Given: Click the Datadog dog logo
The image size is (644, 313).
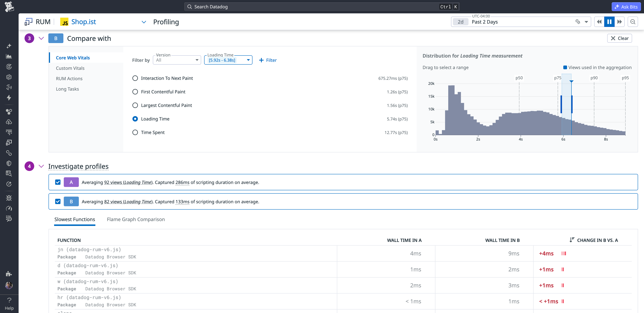Looking at the screenshot, I should [9, 6].
